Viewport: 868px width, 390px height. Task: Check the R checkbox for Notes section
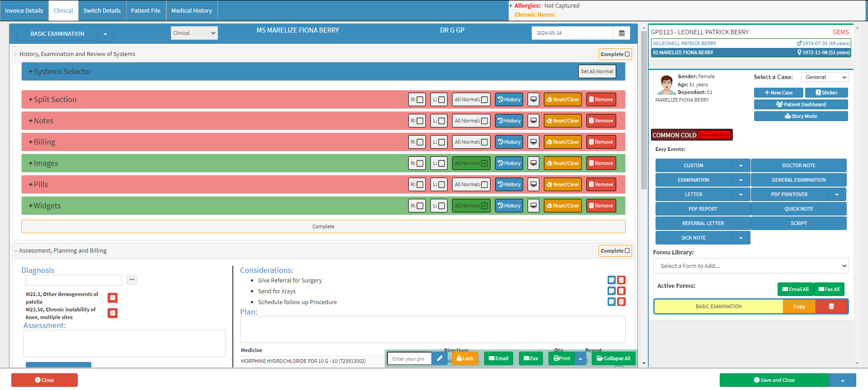coord(420,121)
